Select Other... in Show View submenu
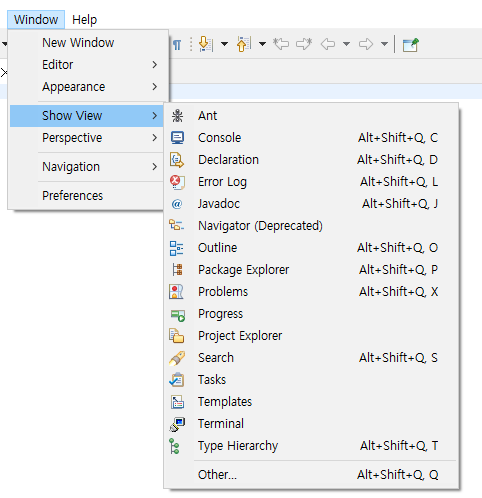The image size is (482, 498). tap(312, 474)
